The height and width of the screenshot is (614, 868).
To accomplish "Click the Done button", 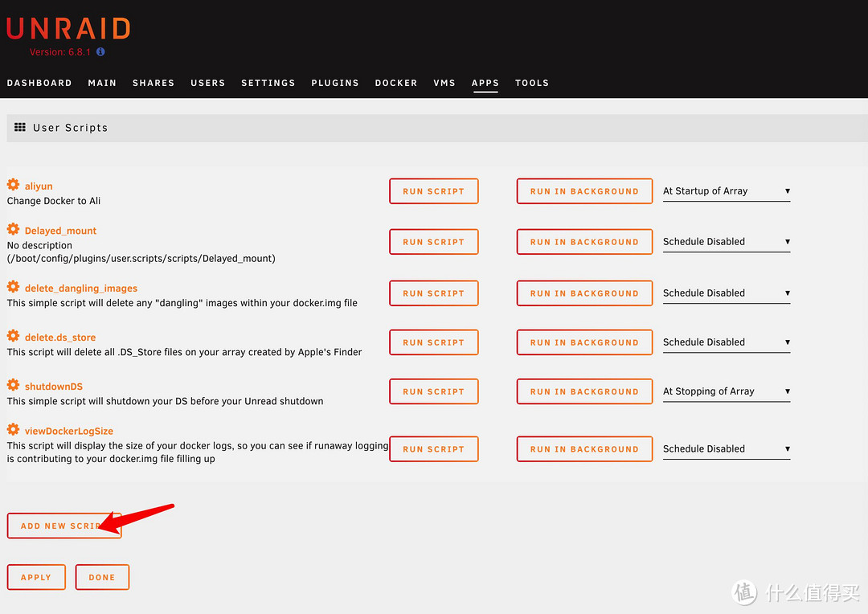I will (102, 578).
